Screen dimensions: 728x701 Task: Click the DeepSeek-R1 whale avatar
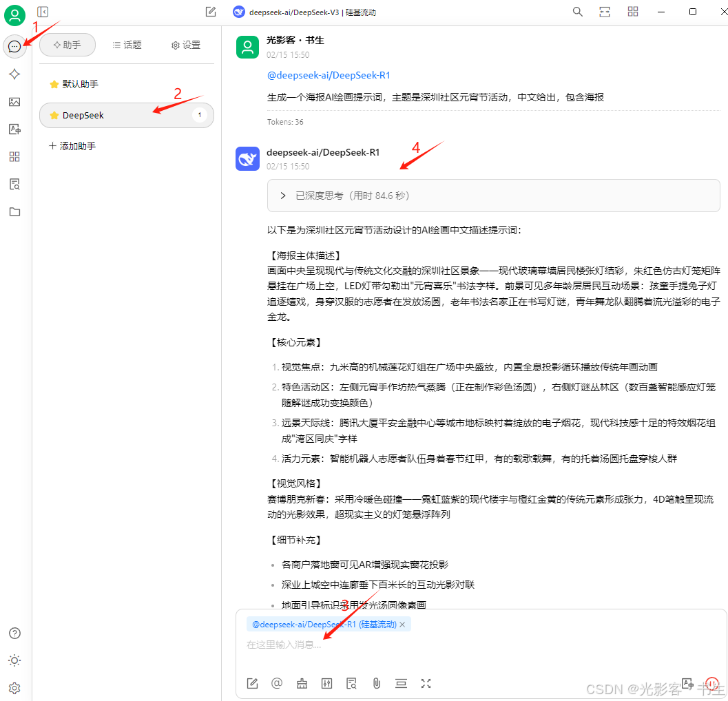[x=247, y=159]
